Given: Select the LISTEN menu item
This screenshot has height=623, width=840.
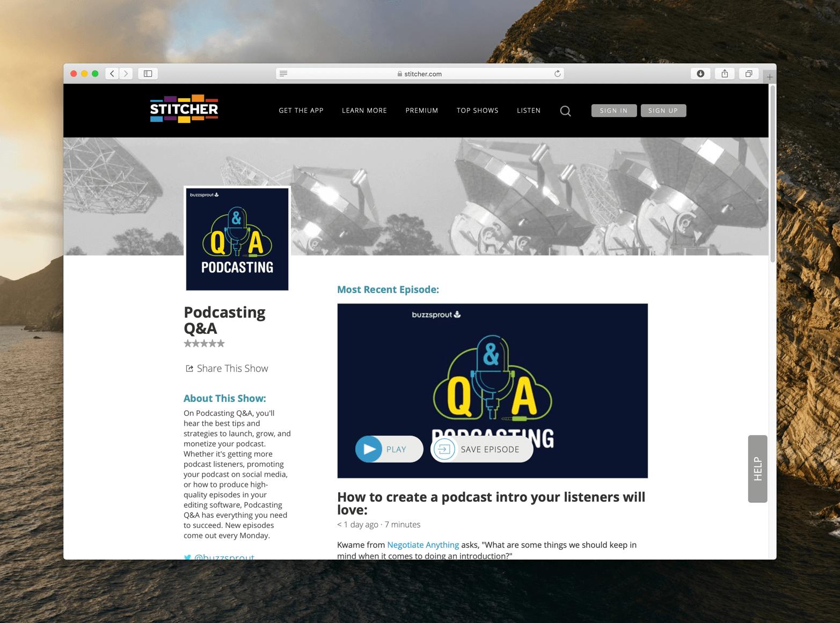Looking at the screenshot, I should [528, 111].
